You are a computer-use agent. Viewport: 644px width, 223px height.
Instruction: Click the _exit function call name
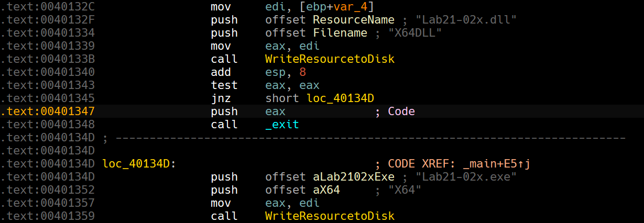pyautogui.click(x=282, y=125)
